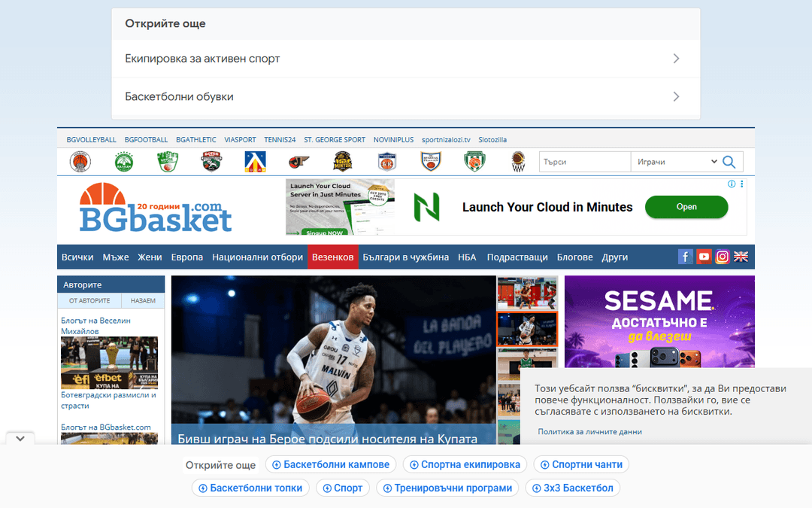812x508 pixels.
Task: Click the ad info icon on the cloud banner
Action: pyautogui.click(x=732, y=184)
